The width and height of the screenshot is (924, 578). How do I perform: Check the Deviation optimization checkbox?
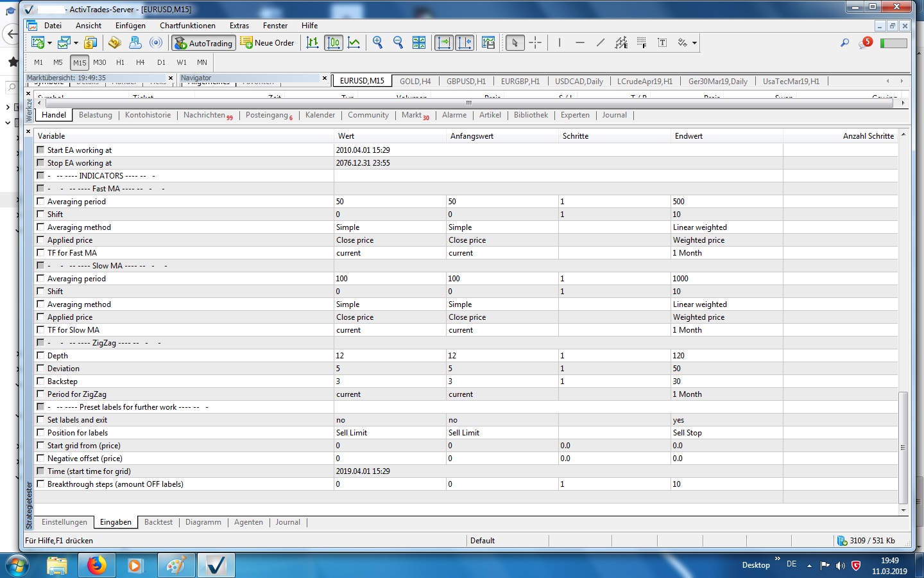coord(41,368)
